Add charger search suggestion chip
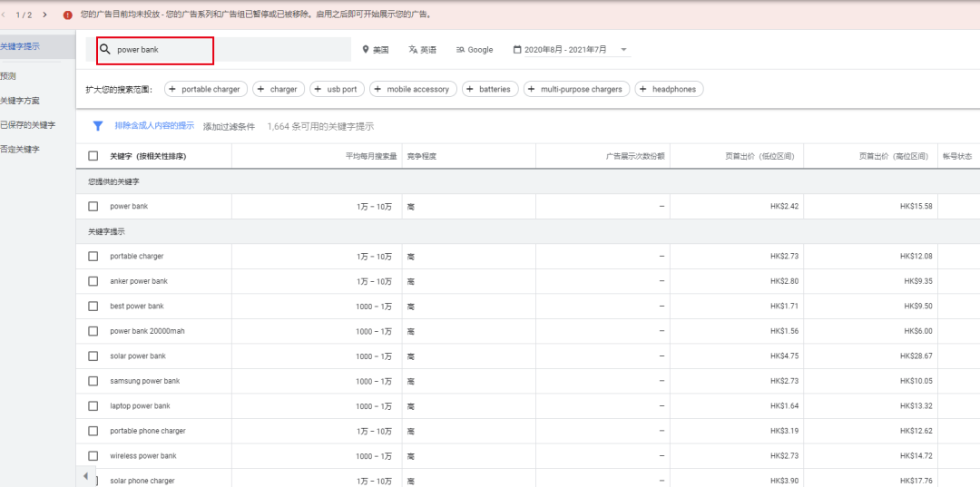Image resolution: width=980 pixels, height=487 pixels. [279, 89]
